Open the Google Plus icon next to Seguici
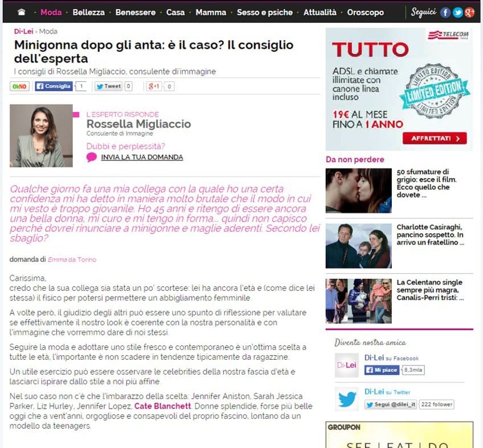 tap(469, 13)
